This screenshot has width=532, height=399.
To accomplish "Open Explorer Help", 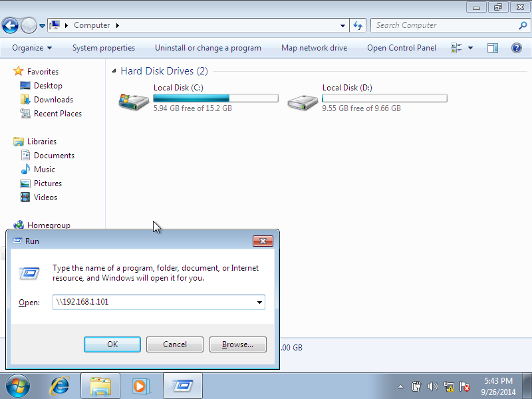I will pos(517,48).
